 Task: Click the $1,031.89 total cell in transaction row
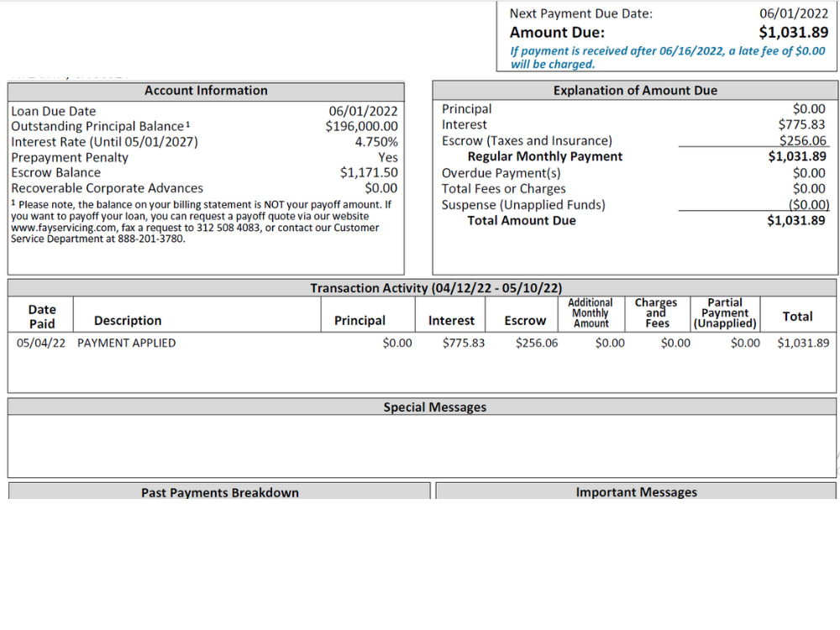pos(803,343)
